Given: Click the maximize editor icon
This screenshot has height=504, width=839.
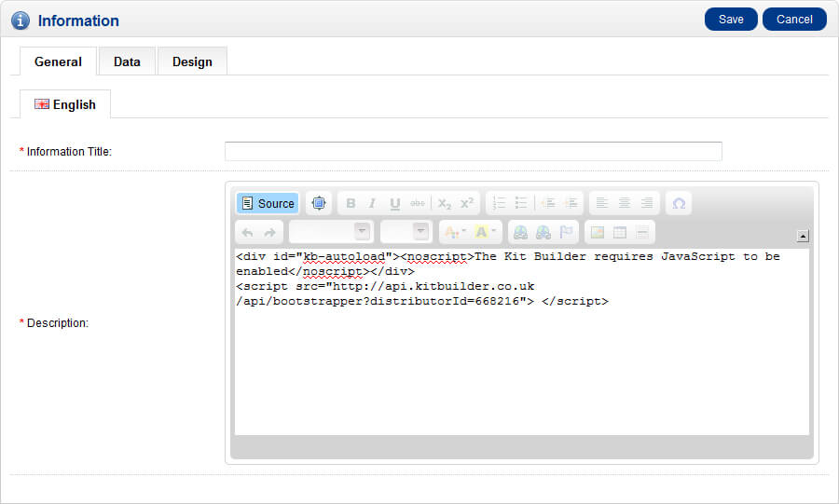Looking at the screenshot, I should click(x=319, y=203).
